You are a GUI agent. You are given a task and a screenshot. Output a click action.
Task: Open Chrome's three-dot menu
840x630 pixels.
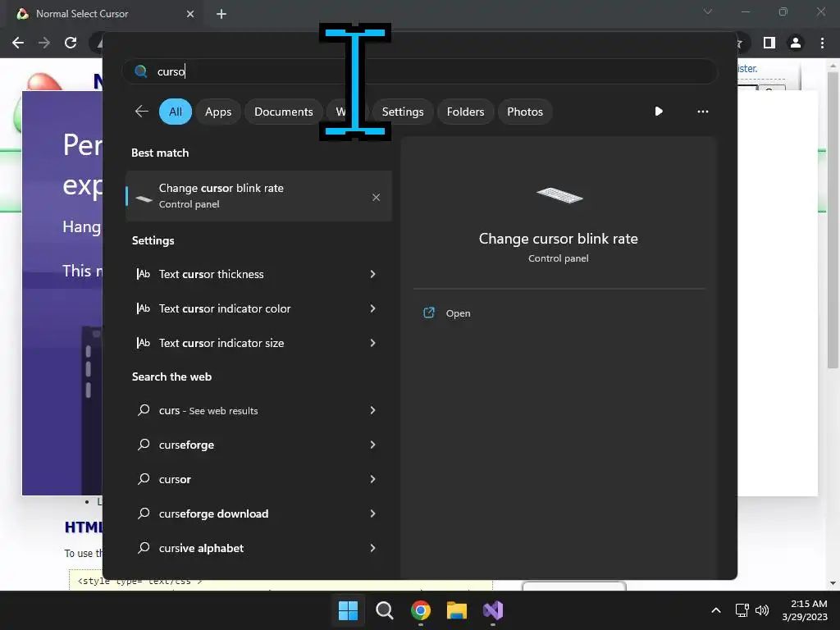click(x=822, y=43)
